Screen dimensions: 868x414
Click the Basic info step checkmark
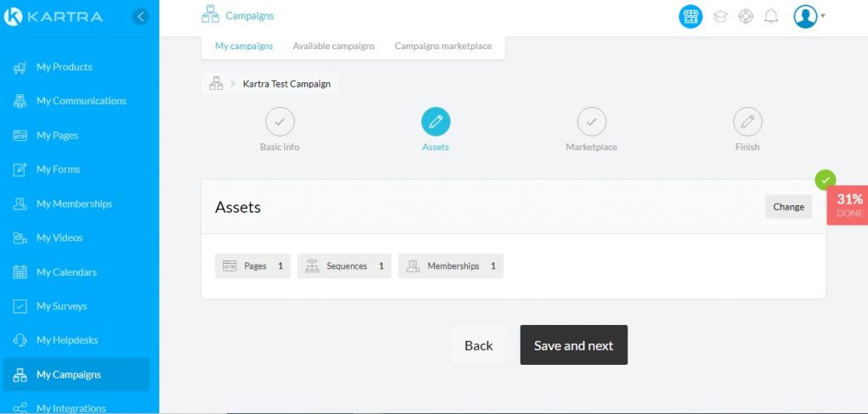280,122
